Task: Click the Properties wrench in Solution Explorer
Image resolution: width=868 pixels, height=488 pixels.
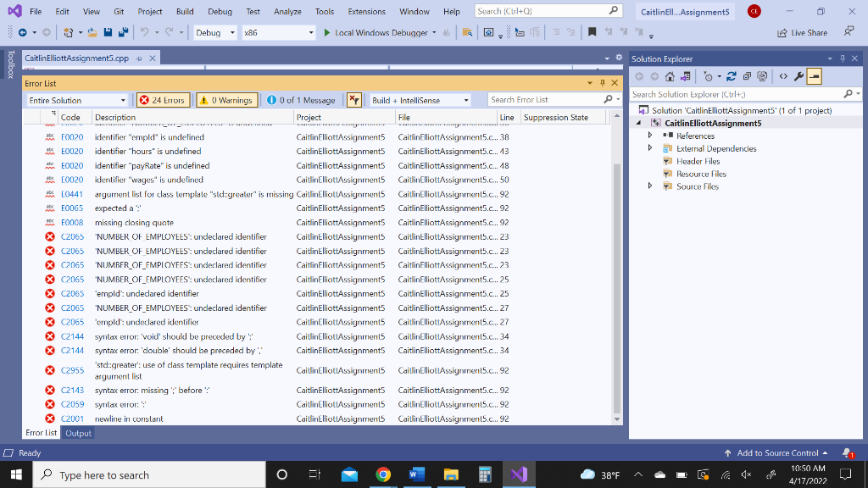Action: [x=798, y=76]
